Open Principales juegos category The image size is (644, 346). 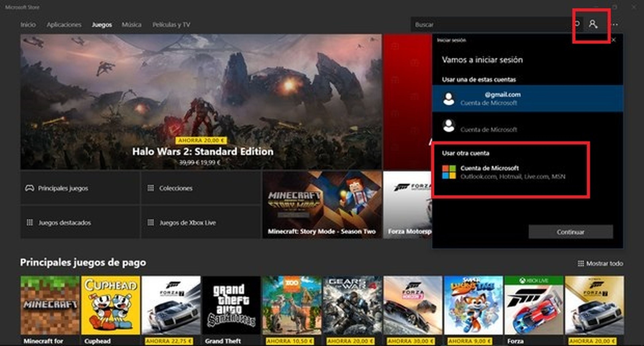[x=80, y=188]
